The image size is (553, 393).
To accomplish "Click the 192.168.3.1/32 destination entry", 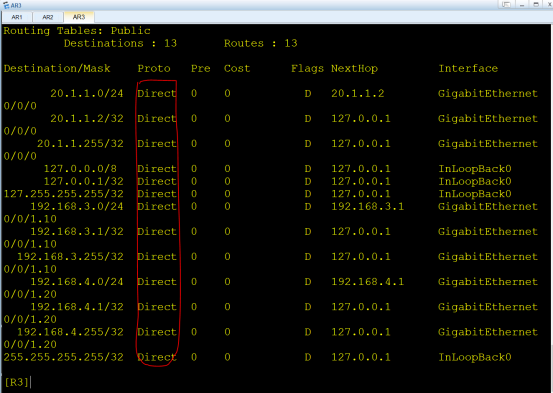I will pos(77,231).
